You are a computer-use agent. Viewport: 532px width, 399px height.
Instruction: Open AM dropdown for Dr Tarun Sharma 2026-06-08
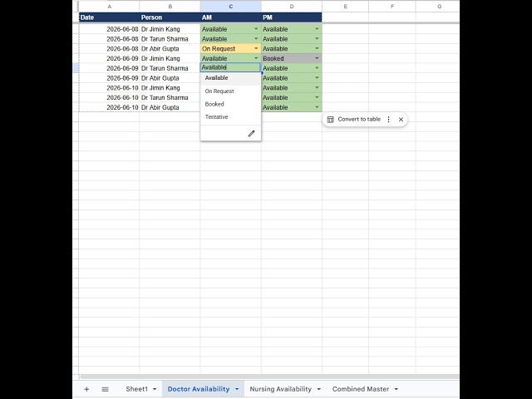click(256, 39)
